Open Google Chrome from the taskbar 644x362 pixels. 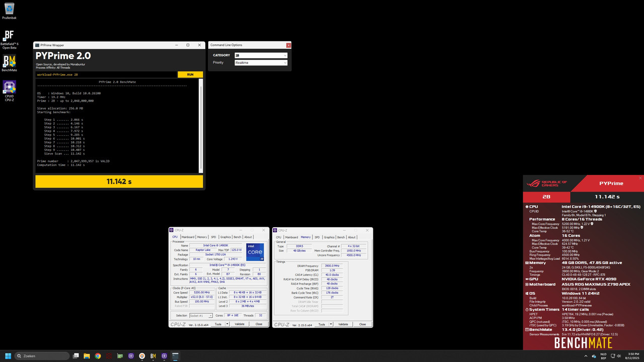click(98, 356)
